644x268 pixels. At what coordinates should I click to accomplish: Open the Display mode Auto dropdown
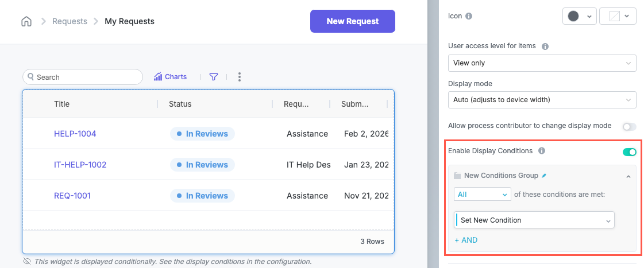tap(541, 100)
